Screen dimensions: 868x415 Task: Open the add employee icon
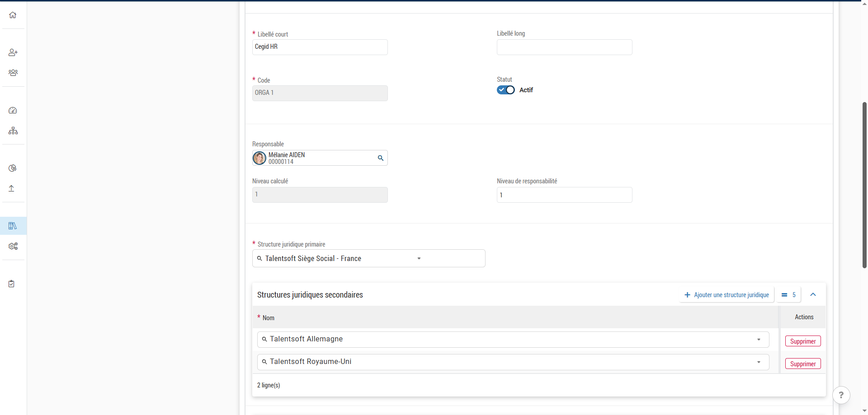pyautogui.click(x=13, y=52)
